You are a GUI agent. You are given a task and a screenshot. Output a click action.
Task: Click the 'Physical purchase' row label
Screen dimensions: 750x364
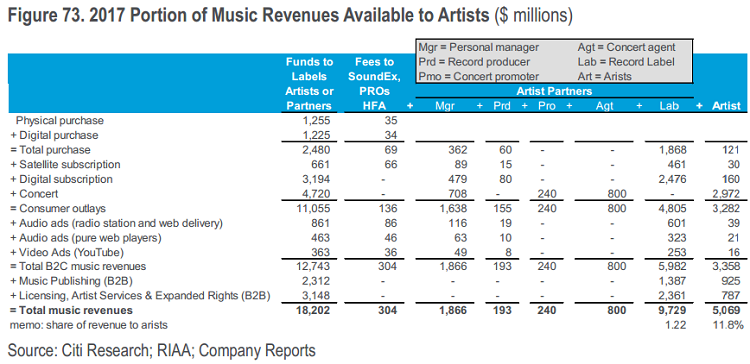point(60,121)
